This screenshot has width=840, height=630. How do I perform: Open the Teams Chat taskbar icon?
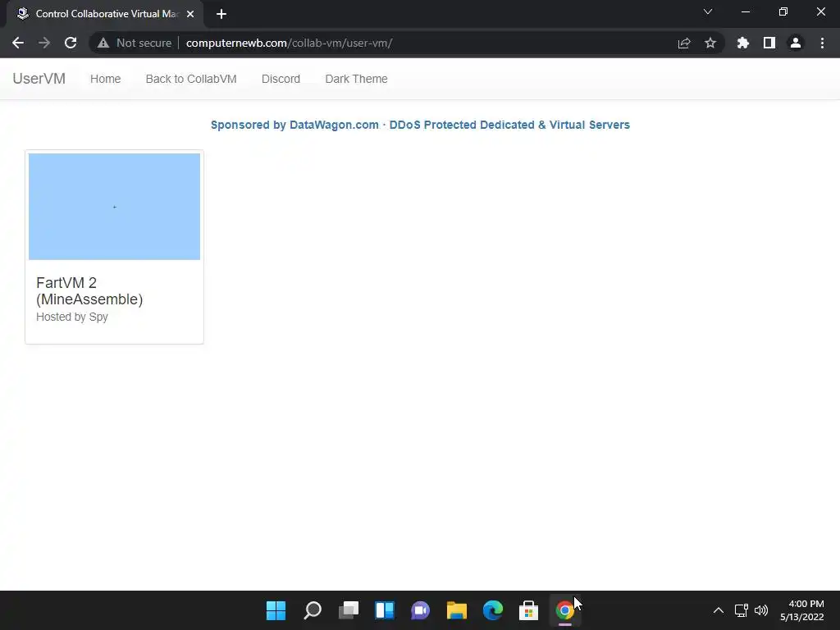coord(421,610)
